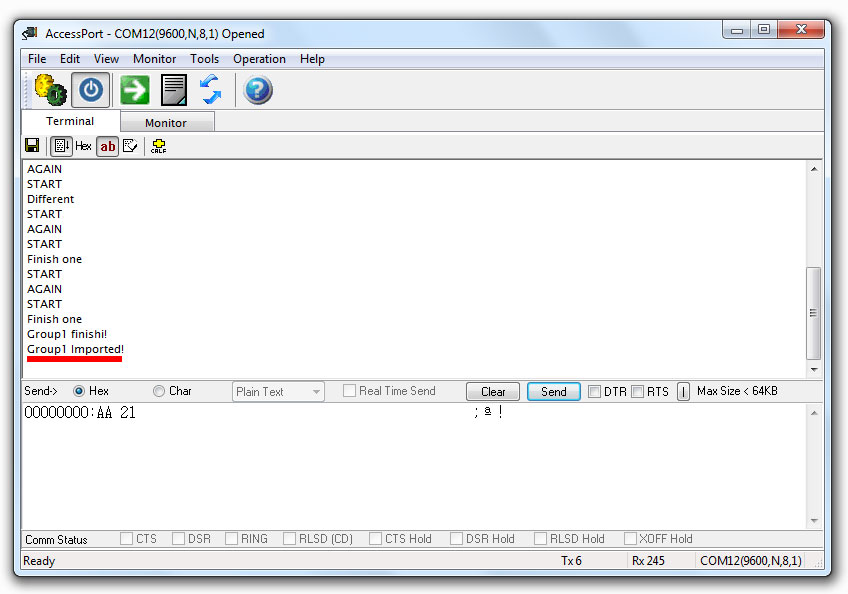The height and width of the screenshot is (594, 848).
Task: Click the XOFF Hold checkbox
Action: point(630,538)
